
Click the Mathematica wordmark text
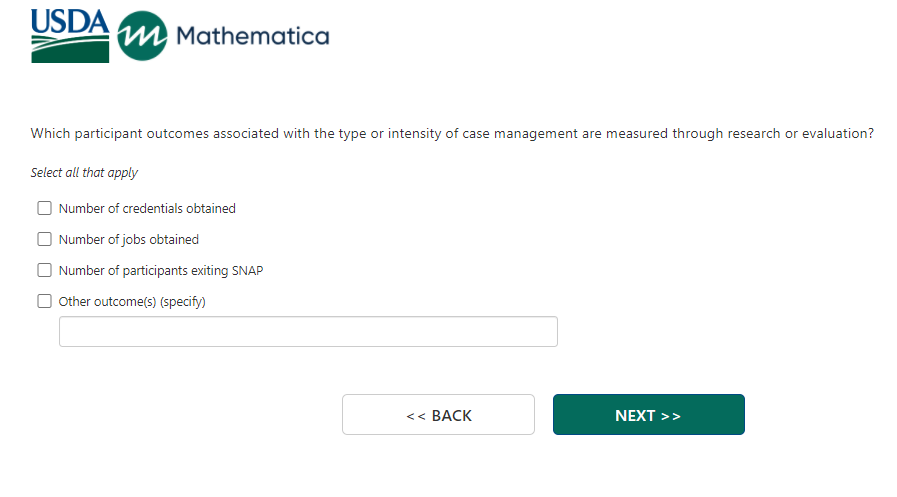252,37
